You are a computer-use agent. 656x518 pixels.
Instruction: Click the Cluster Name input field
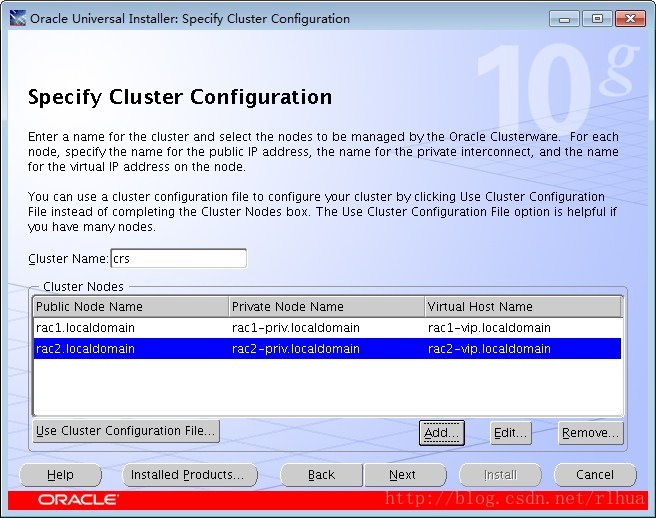click(x=179, y=259)
